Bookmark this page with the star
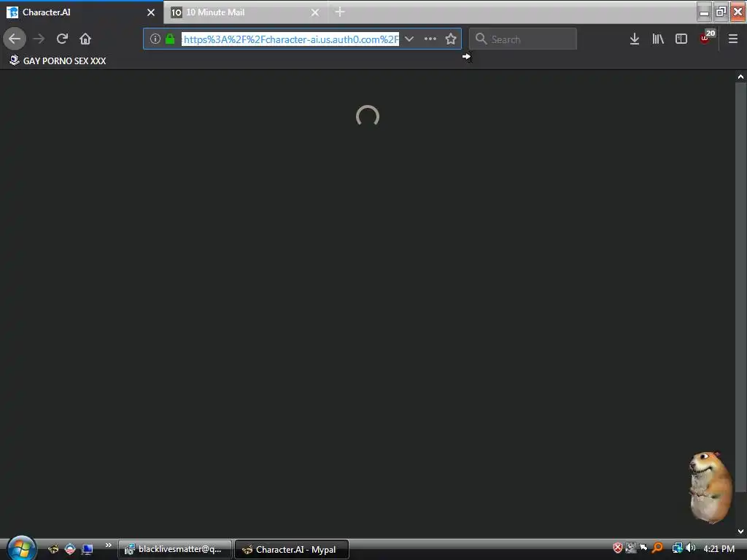This screenshot has width=747, height=560. point(451,39)
